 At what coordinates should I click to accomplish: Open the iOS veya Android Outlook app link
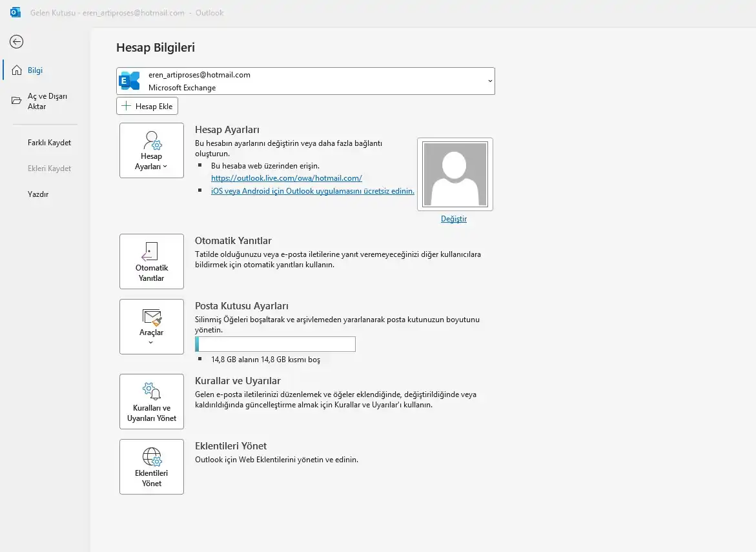312,191
